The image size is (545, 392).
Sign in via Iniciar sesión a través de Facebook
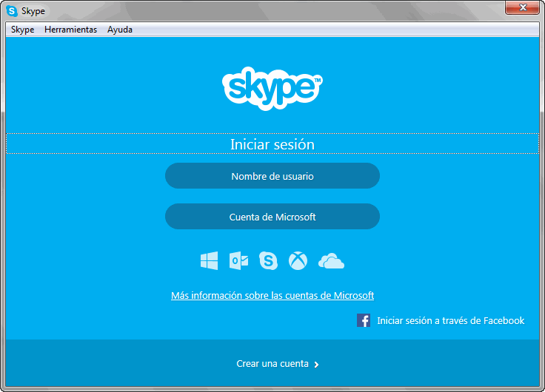point(450,320)
